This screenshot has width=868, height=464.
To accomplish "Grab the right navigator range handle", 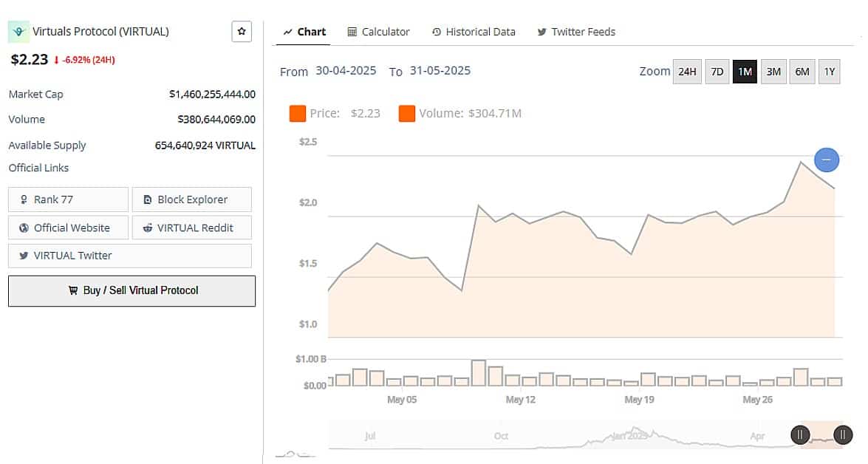I will click(x=843, y=434).
